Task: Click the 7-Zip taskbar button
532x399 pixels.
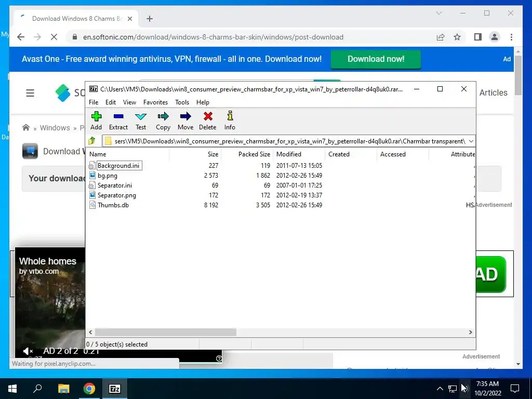Action: [x=114, y=389]
